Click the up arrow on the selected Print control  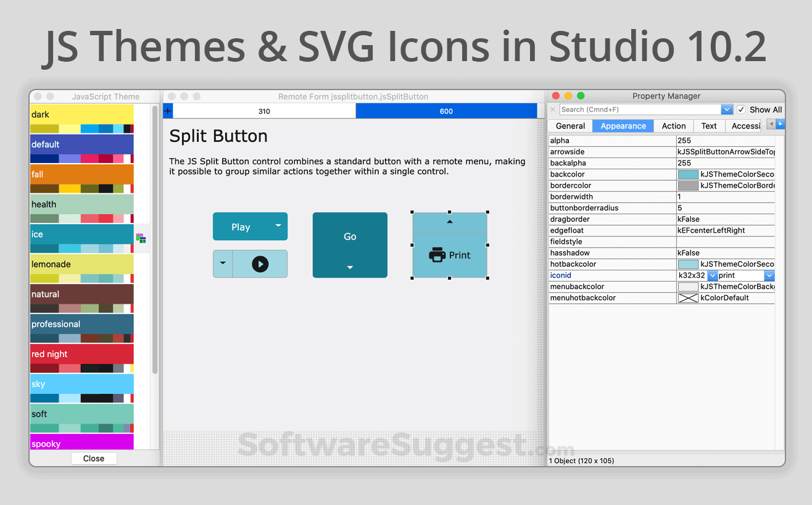pos(449,222)
